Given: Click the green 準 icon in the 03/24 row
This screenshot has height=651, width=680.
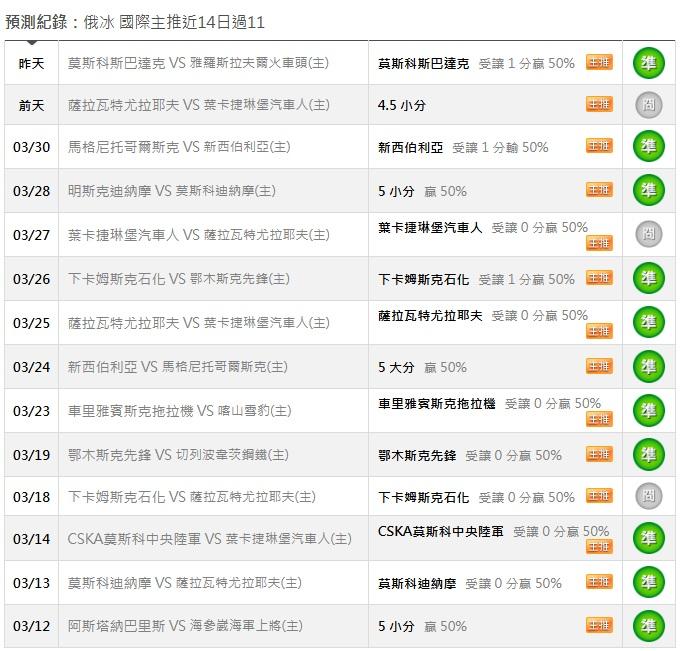Looking at the screenshot, I should 648,367.
